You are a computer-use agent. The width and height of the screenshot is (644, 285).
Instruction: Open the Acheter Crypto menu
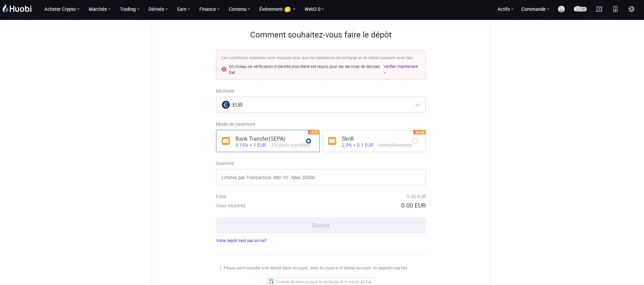[x=62, y=9]
